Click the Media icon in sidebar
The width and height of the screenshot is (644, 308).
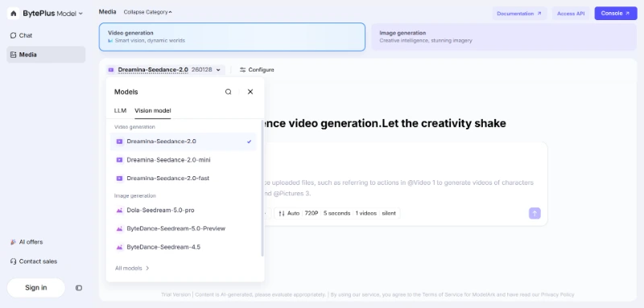13,55
